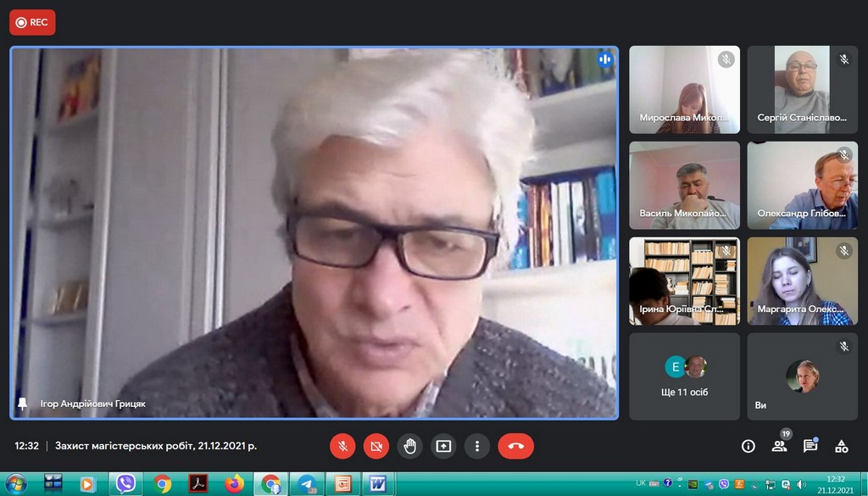Select Мирослава Микол... participant video tile
Image resolution: width=868 pixels, height=496 pixels.
(x=684, y=90)
